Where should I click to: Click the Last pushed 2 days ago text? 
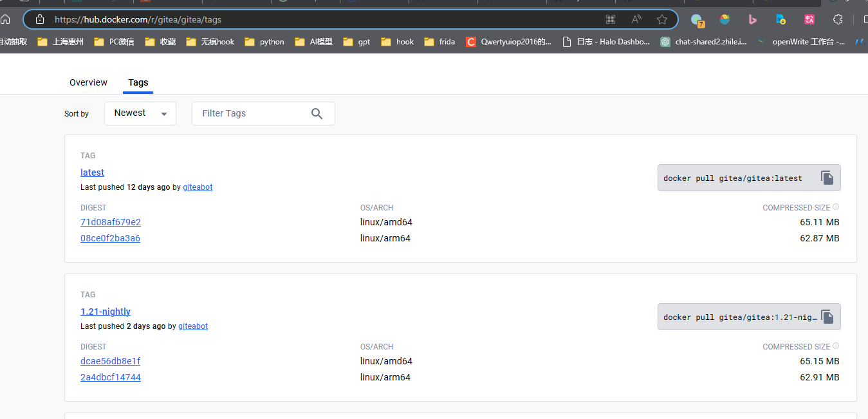pos(123,326)
